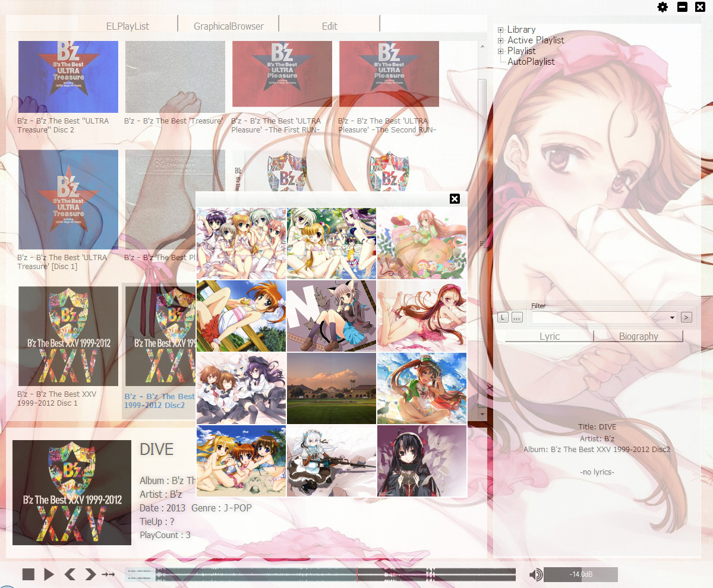Click 'Album: B'z The Best XXV 1999-2012 Disc2' text
The width and height of the screenshot is (713, 588).
tap(597, 450)
